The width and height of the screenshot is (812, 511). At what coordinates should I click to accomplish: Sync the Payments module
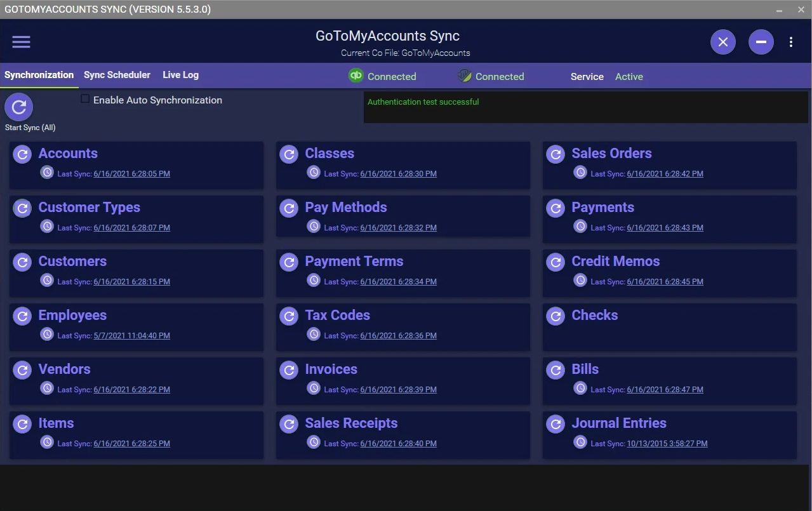pyautogui.click(x=556, y=208)
